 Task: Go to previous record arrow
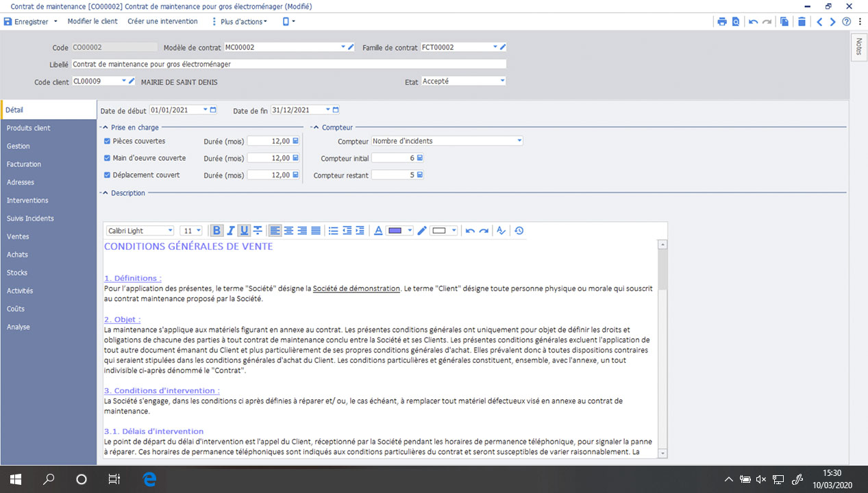pyautogui.click(x=820, y=22)
